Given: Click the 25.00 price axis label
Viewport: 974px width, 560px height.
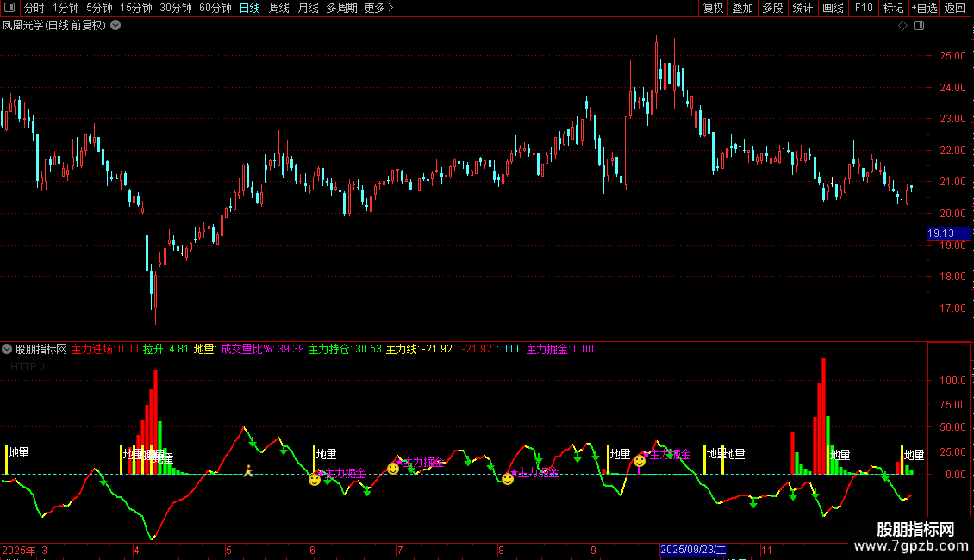Looking at the screenshot, I should coord(952,56).
